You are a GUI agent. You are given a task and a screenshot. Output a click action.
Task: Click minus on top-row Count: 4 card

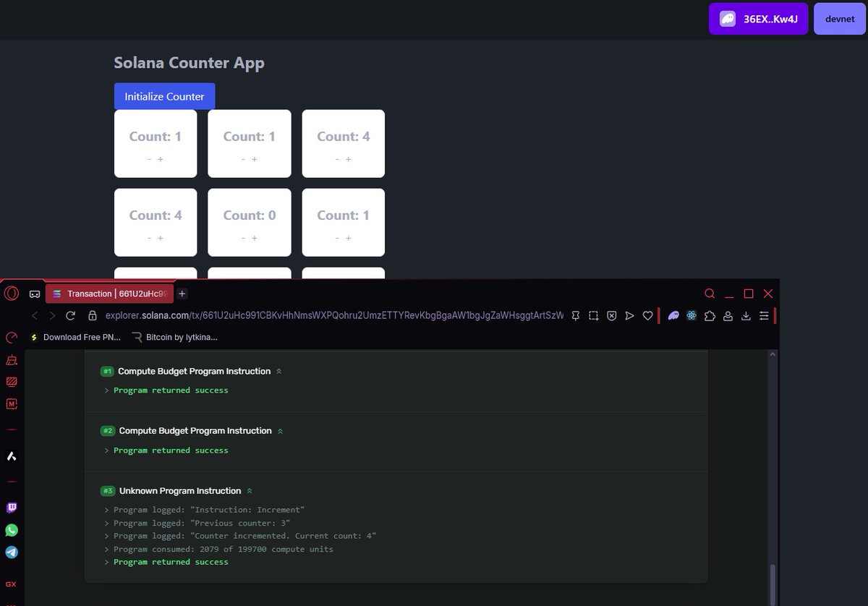(337, 159)
